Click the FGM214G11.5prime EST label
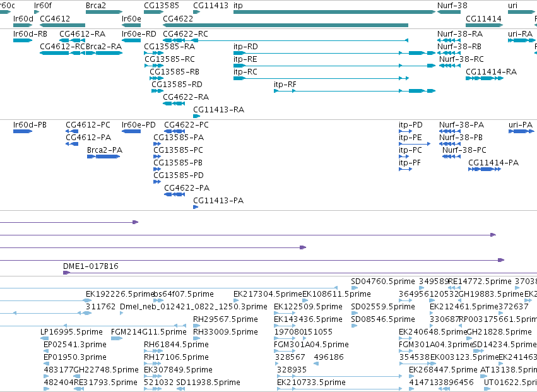The width and height of the screenshot is (537, 392). 149,332
